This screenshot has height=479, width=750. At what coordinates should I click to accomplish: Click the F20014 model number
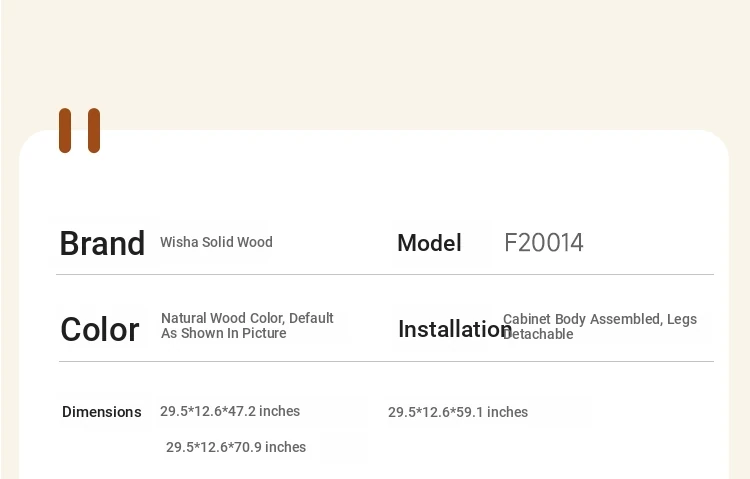(544, 243)
